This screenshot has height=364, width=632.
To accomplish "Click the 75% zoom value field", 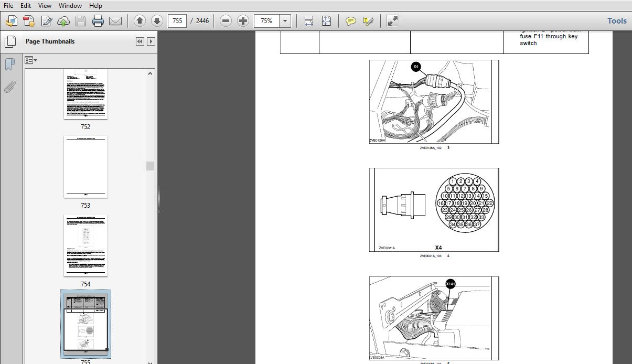I will pos(267,21).
